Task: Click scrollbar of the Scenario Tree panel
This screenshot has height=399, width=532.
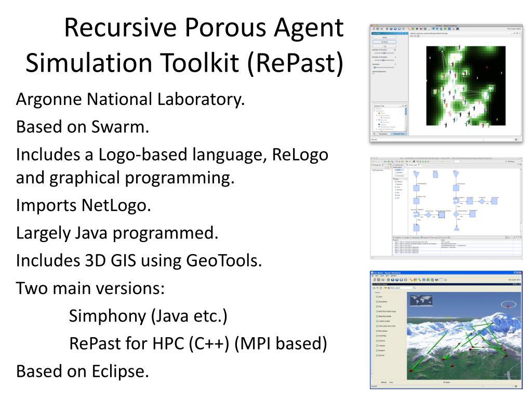Action: point(406,119)
